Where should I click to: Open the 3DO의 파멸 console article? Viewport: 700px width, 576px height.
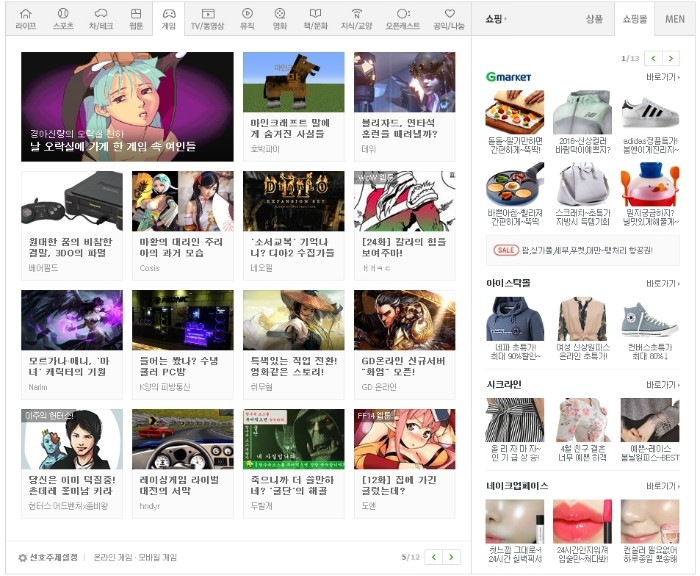(72, 225)
